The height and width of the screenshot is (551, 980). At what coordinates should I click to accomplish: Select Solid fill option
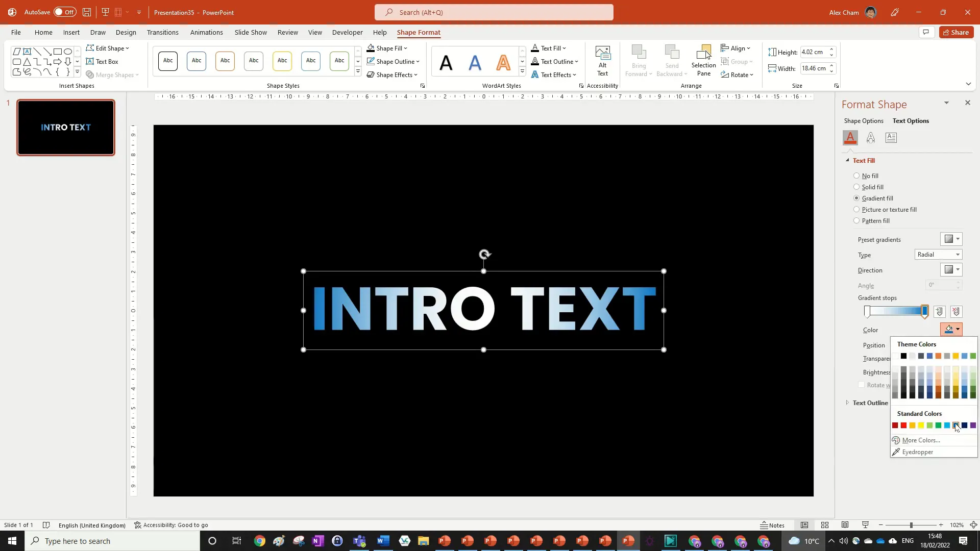(x=856, y=187)
